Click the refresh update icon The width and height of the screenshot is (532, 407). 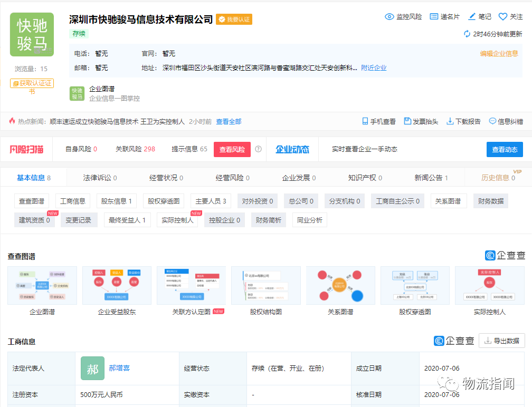click(467, 34)
